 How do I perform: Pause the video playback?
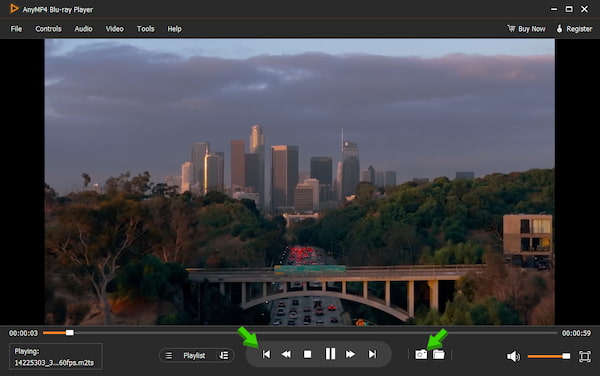pyautogui.click(x=330, y=354)
